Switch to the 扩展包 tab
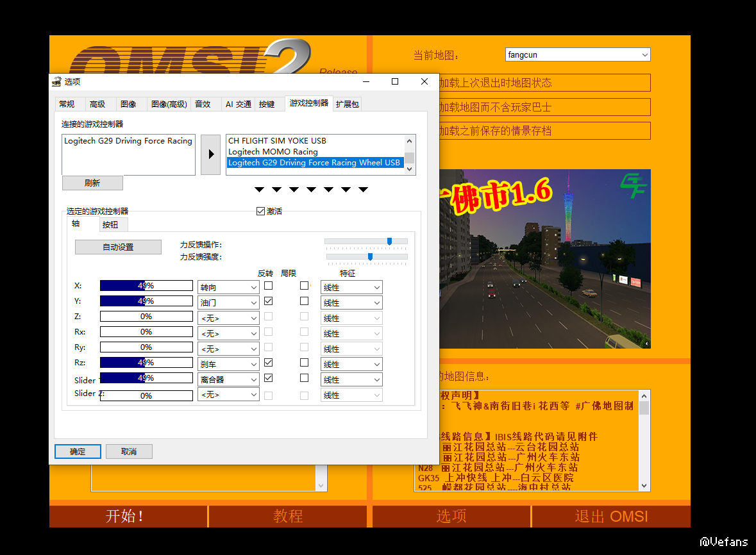Viewport: 756px width, 555px height. tap(347, 104)
